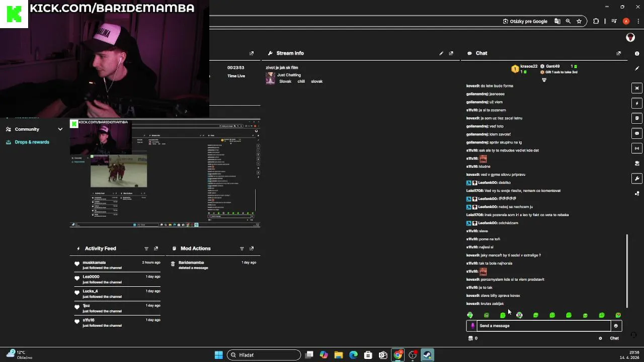Pop out the Activity Feed panel

[x=156, y=248]
